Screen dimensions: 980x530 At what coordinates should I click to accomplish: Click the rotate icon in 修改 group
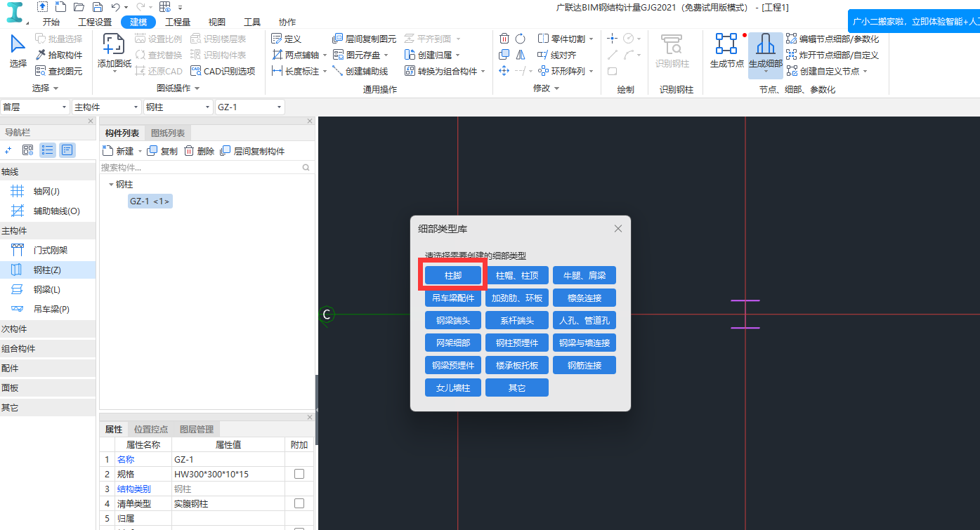pyautogui.click(x=521, y=39)
